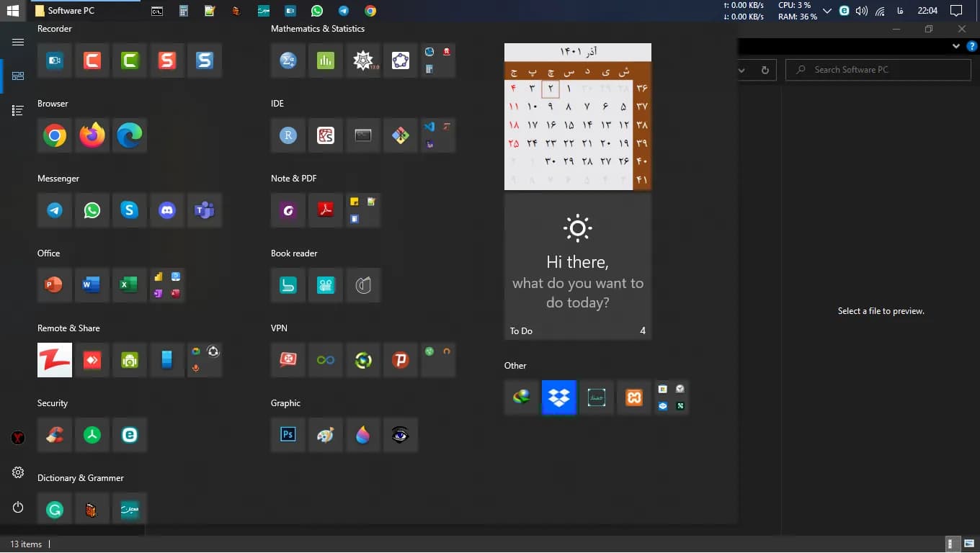
Task: Open Calculator from the taskbar
Action: pyautogui.click(x=184, y=11)
